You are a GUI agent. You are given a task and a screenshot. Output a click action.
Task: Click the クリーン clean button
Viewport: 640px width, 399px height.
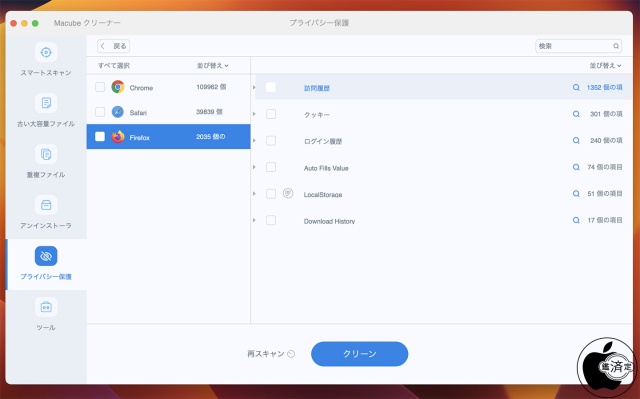360,354
